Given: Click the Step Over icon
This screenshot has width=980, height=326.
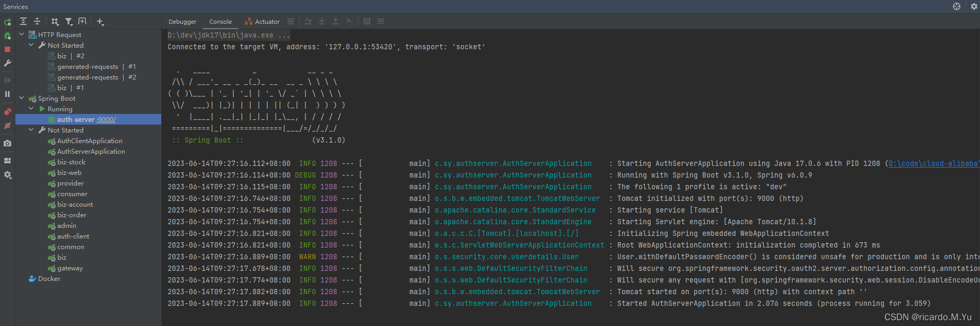Looking at the screenshot, I should coord(308,21).
